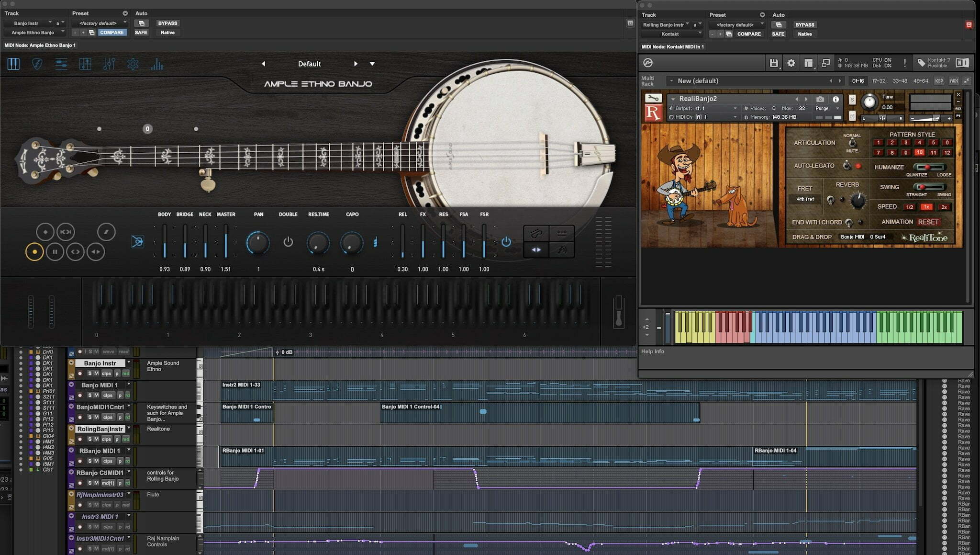The image size is (980, 555).
Task: Click Kontakt save disk icon
Action: pyautogui.click(x=774, y=63)
